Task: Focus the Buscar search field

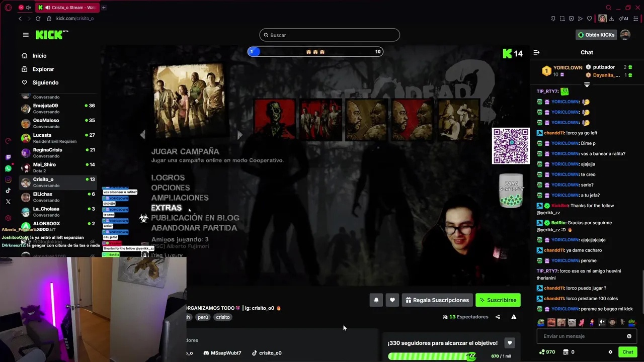Action: click(330, 35)
